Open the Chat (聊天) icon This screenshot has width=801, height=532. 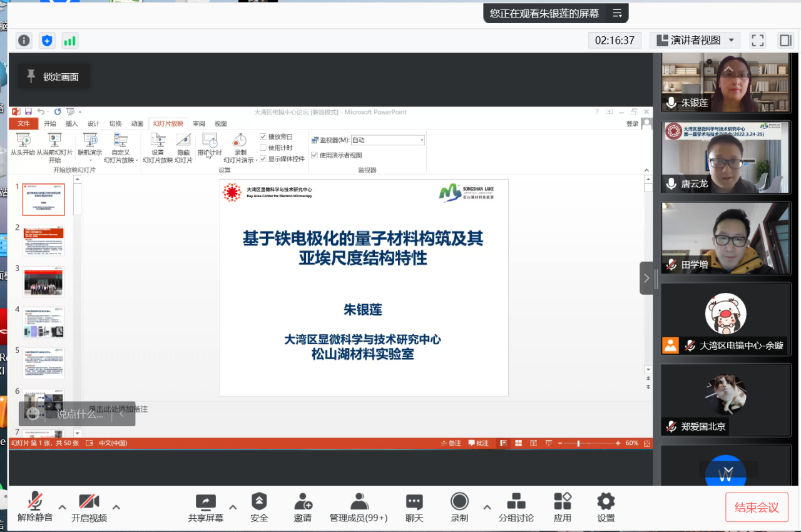414,502
